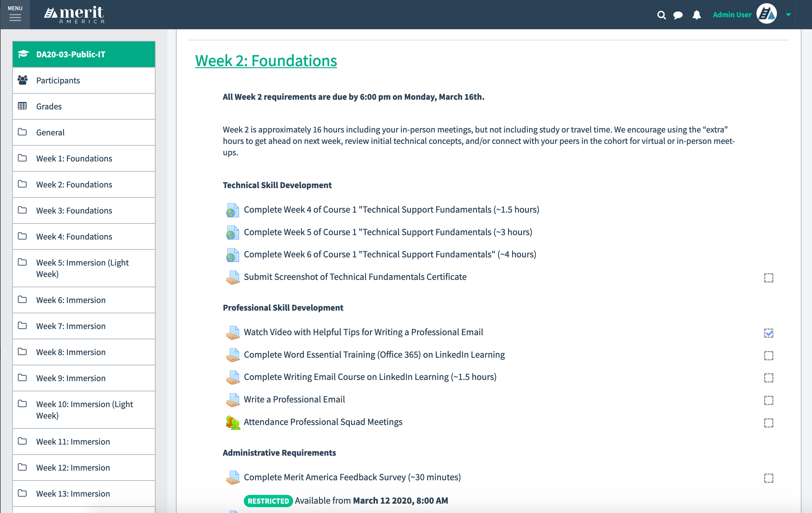Check the completion box for Write a Professional Email
The image size is (812, 513).
[x=769, y=400]
